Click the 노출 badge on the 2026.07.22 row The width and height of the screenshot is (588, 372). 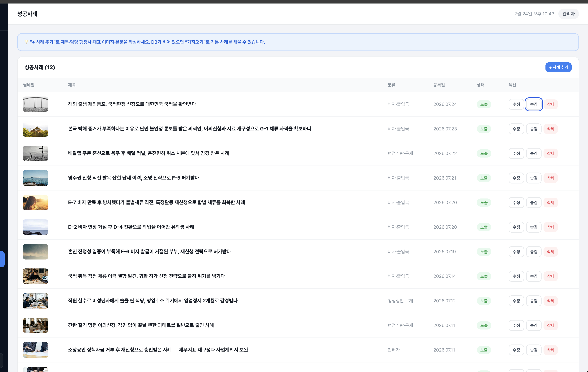pyautogui.click(x=484, y=153)
